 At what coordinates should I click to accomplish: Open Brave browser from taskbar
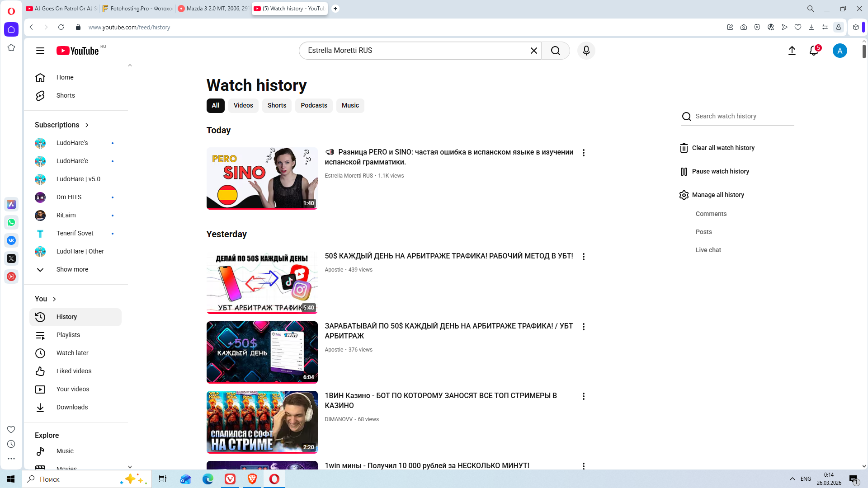pos(252,479)
